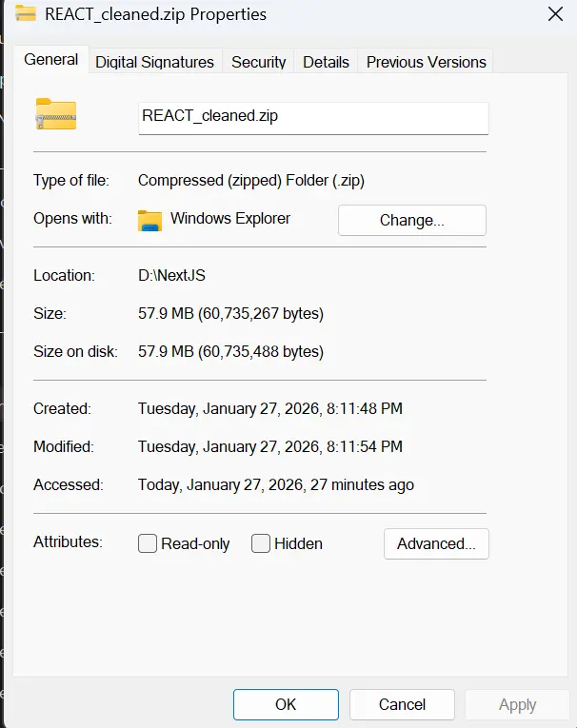Click the zipped folder icon beside the filename
This screenshot has height=728, width=577.
(55, 115)
